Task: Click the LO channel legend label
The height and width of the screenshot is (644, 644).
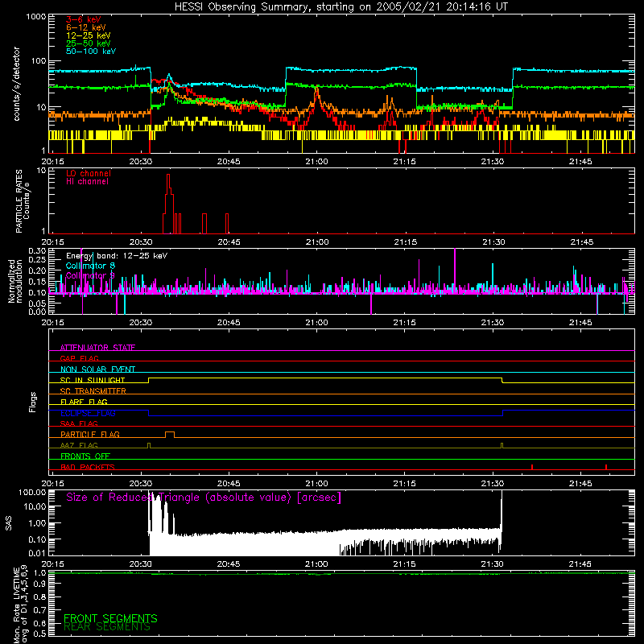Action: [x=89, y=173]
